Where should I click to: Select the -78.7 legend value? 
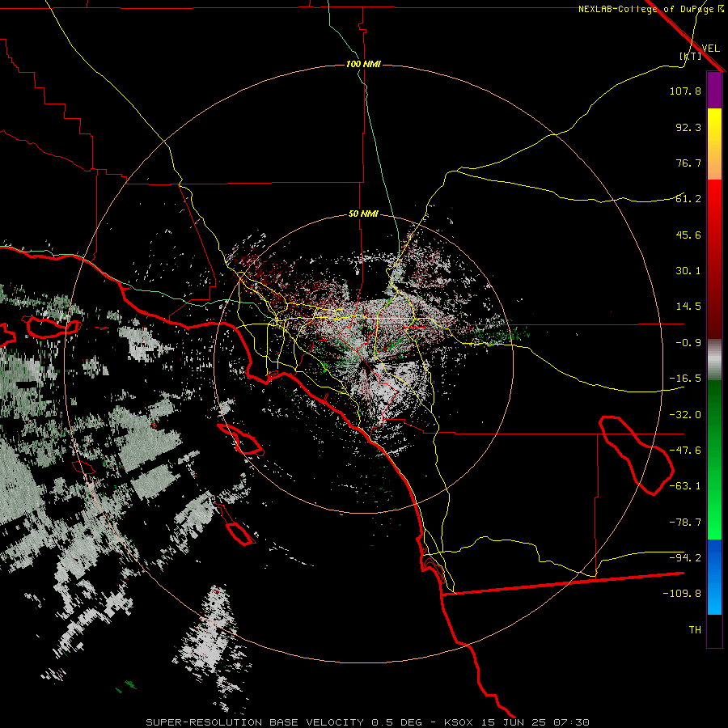pyautogui.click(x=685, y=523)
